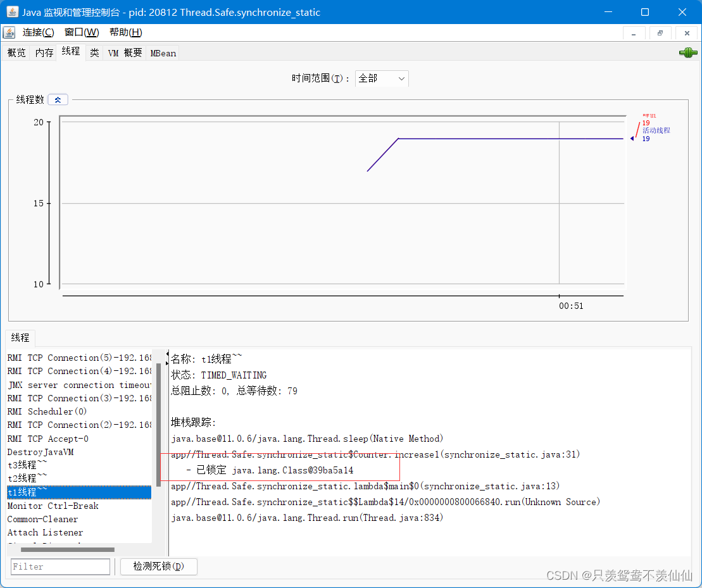Image resolution: width=702 pixels, height=588 pixels.
Task: Open the 时间范围 dropdown
Action: [382, 78]
